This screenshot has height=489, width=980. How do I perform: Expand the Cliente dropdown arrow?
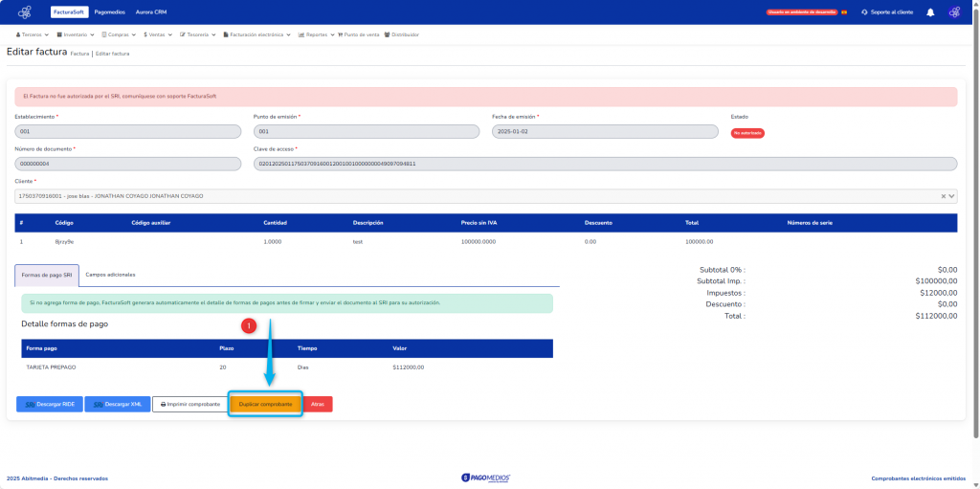[x=951, y=196]
